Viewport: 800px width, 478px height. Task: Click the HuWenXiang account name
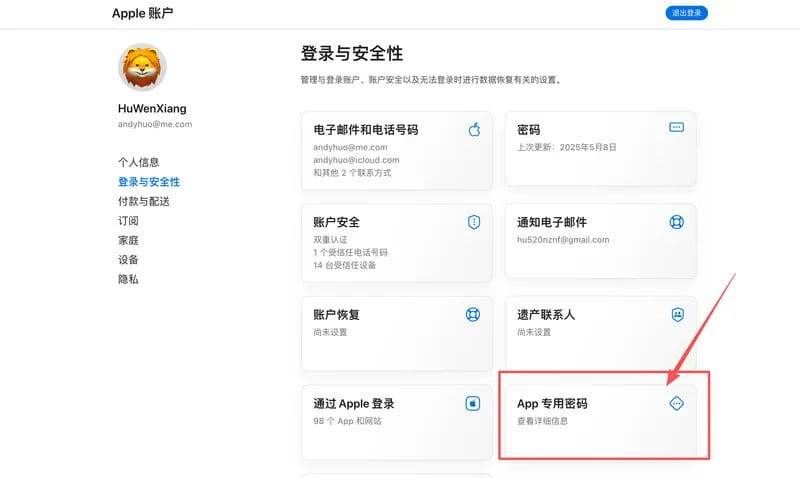pyautogui.click(x=152, y=108)
